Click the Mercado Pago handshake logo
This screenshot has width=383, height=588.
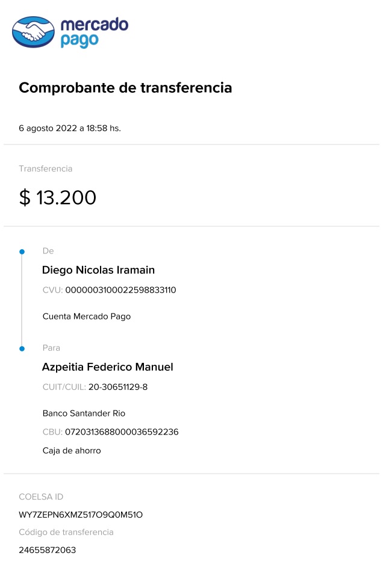pos(33,32)
